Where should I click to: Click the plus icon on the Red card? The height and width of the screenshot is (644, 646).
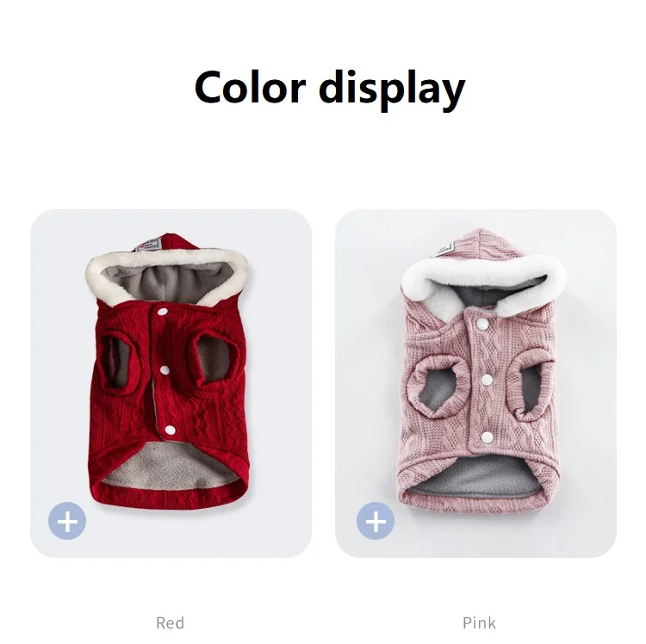(x=67, y=521)
